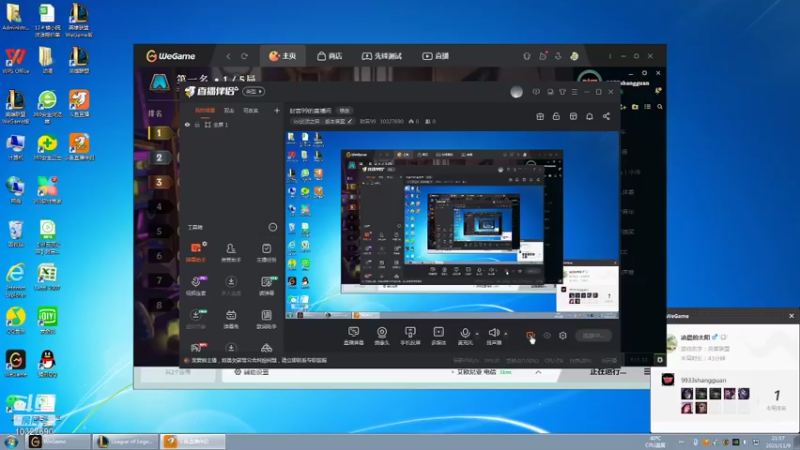This screenshot has height=450, width=800.
Task: Expand the server selector up arrow
Action: tap(538, 372)
